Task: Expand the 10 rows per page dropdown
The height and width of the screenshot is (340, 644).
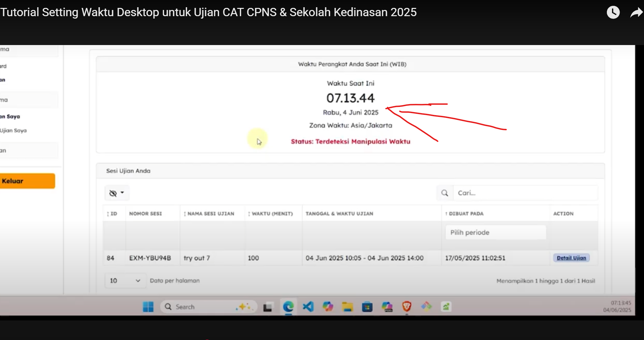Action: click(x=125, y=281)
